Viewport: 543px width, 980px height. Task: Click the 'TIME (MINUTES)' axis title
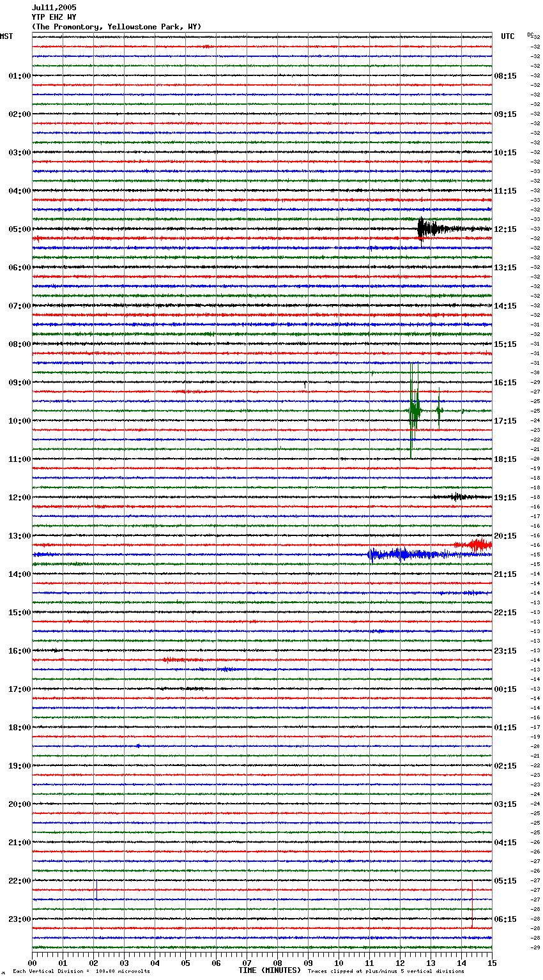coord(270,970)
